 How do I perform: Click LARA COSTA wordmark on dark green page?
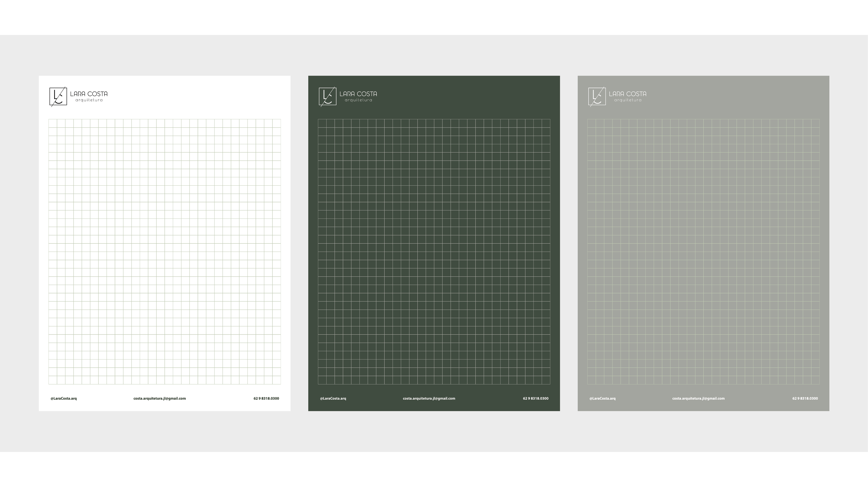pos(358,94)
